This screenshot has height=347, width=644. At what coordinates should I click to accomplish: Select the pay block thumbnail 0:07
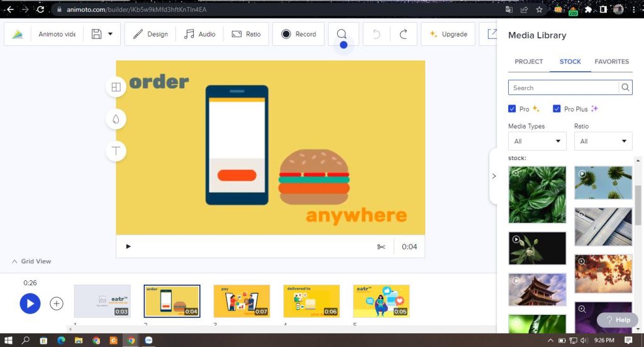tap(242, 301)
